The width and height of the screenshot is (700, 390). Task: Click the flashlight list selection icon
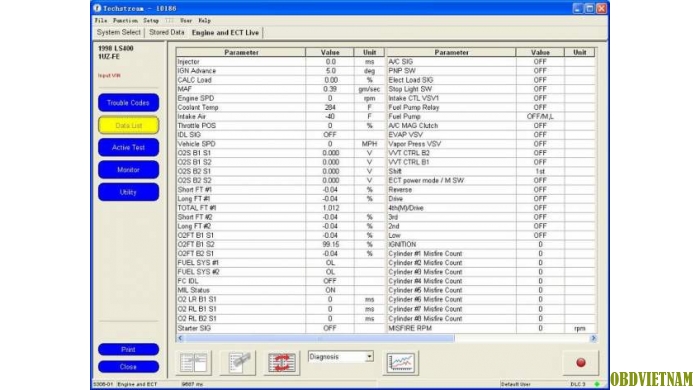[x=238, y=362]
